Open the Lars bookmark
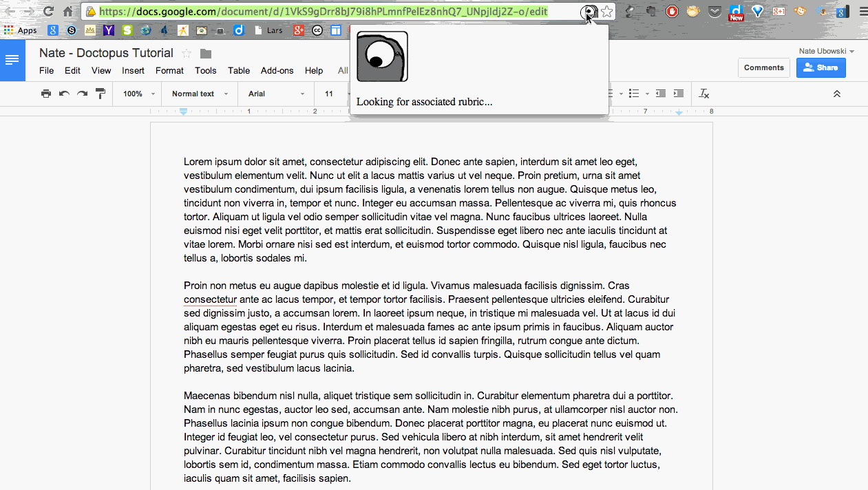Screen dimensions: 868x490 tap(268, 30)
